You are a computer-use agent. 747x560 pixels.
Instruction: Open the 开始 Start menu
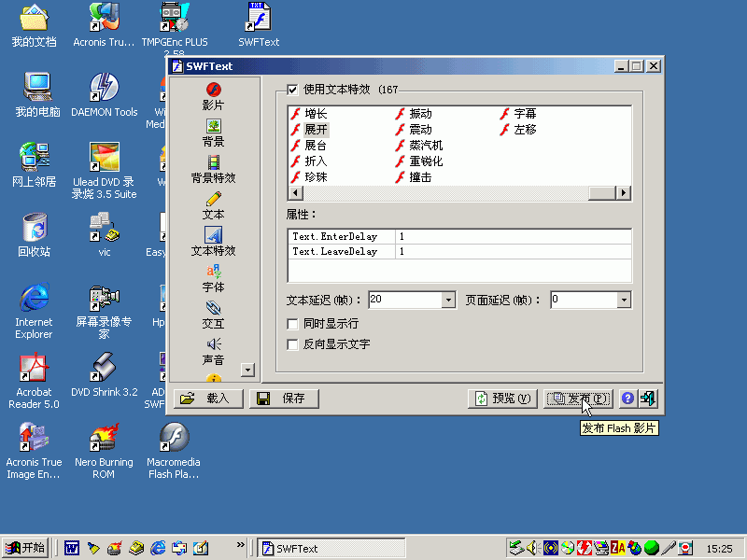[25, 548]
